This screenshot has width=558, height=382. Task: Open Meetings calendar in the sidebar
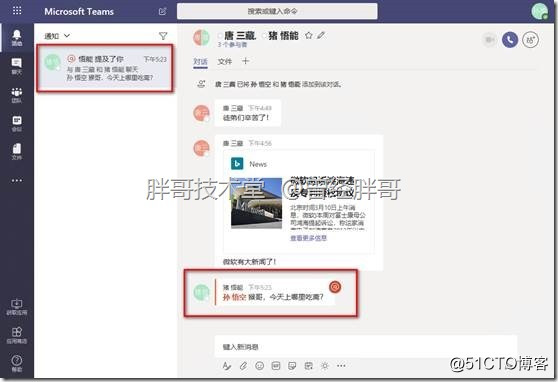[17, 124]
